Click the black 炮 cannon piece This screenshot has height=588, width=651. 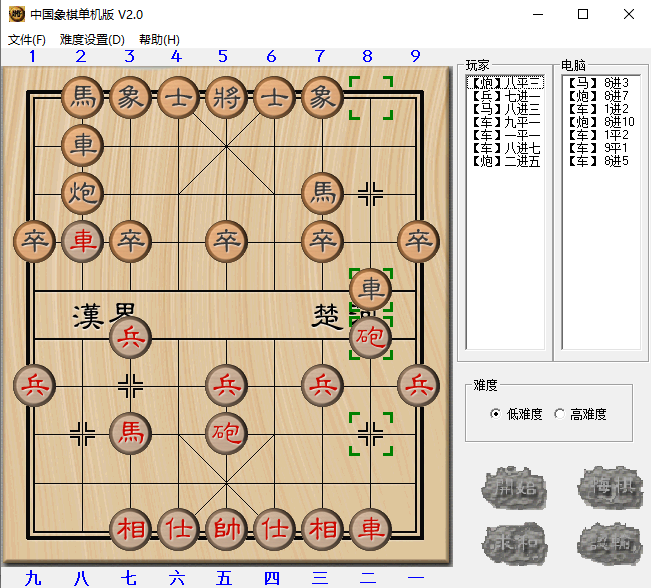tap(82, 193)
